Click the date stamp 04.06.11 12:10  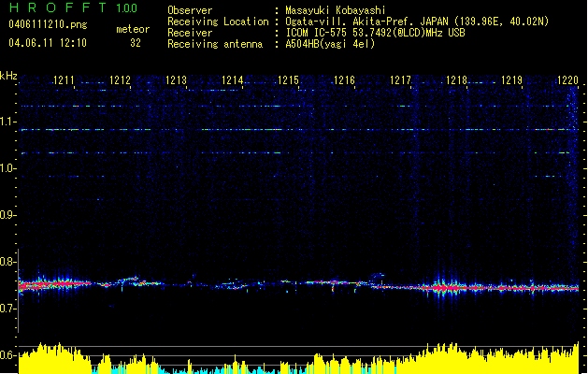tap(48, 43)
